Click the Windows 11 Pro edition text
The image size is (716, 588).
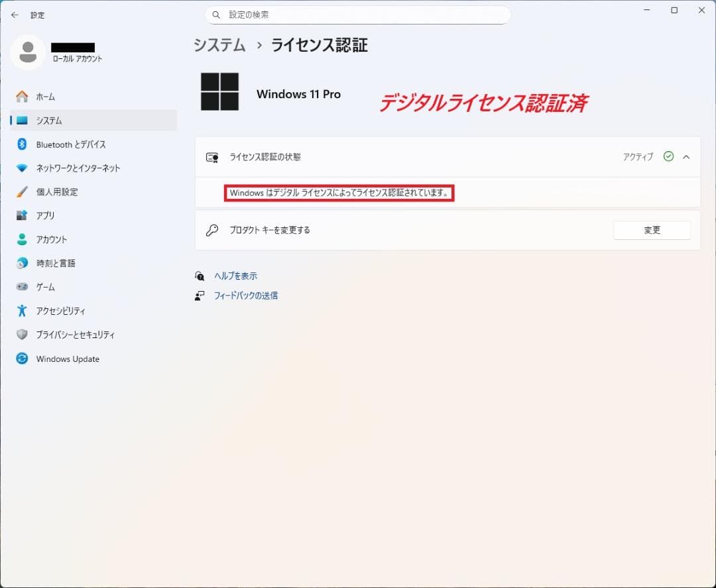click(x=298, y=94)
